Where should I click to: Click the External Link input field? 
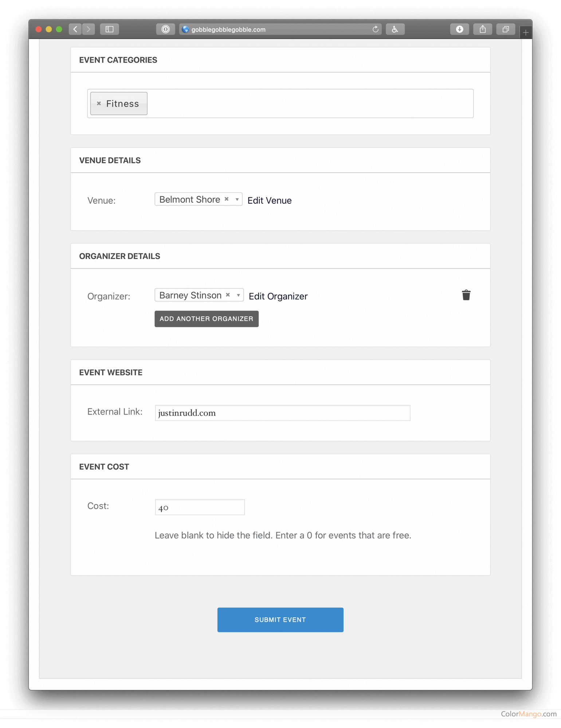(x=282, y=413)
